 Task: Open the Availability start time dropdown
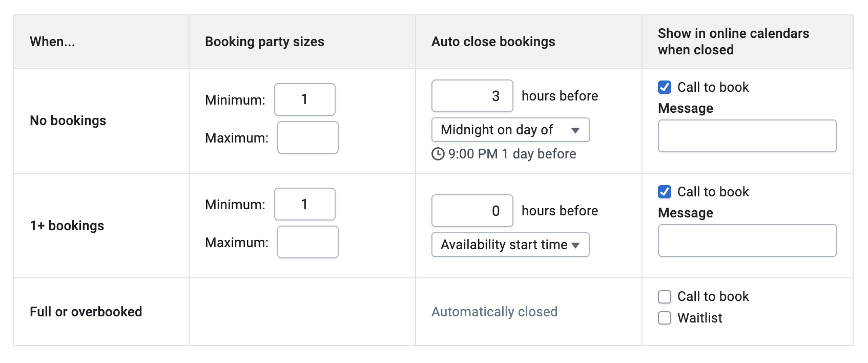510,245
